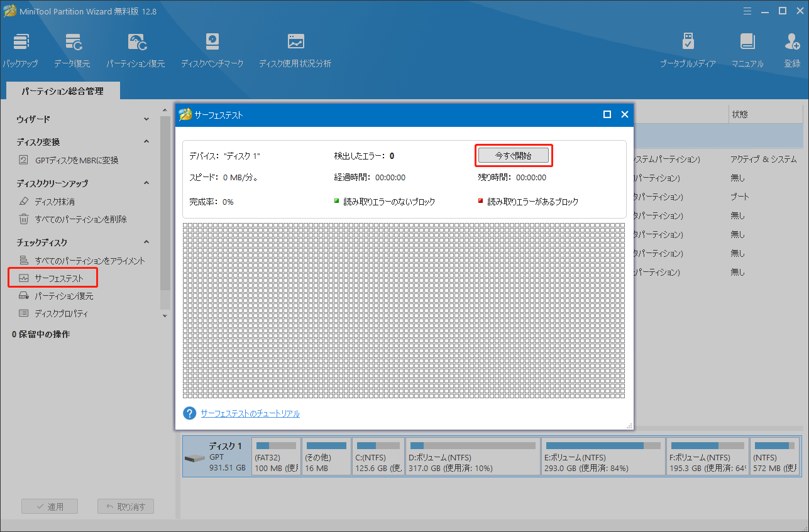Select the (その他) 16 MB partition

click(326, 457)
